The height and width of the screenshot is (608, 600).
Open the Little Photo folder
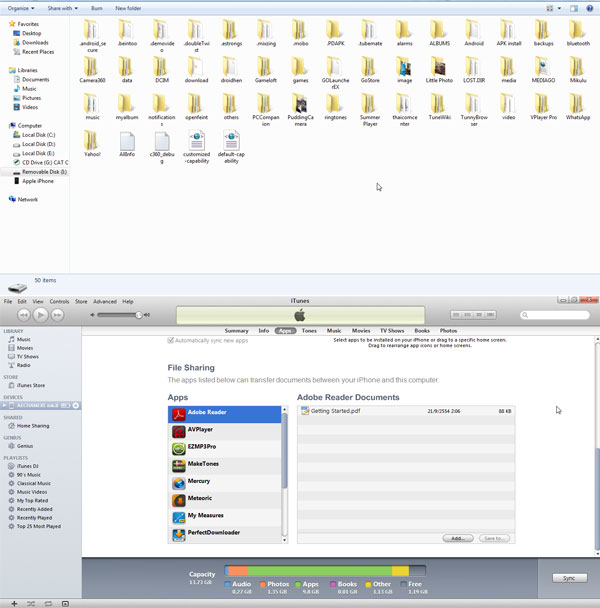[x=439, y=71]
